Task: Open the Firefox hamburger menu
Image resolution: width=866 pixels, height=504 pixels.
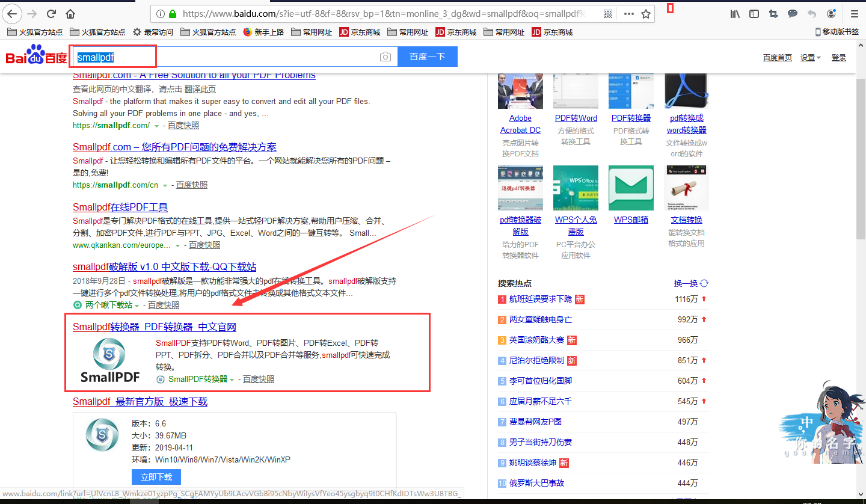Action: (x=854, y=13)
